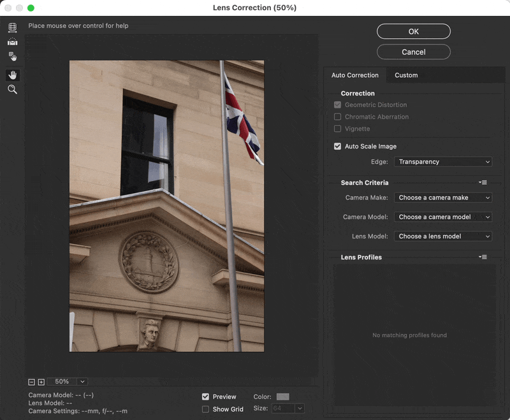510x420 pixels.
Task: Open the Lens Model dropdown
Action: [x=443, y=236]
